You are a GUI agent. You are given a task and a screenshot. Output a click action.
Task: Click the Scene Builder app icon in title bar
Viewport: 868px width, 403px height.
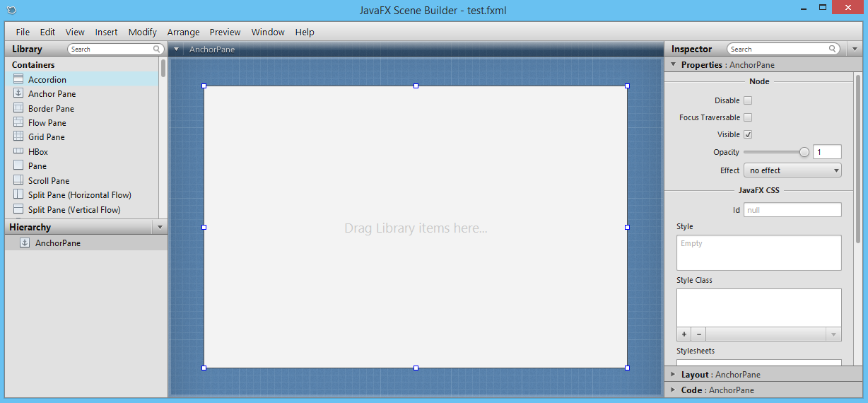click(11, 10)
